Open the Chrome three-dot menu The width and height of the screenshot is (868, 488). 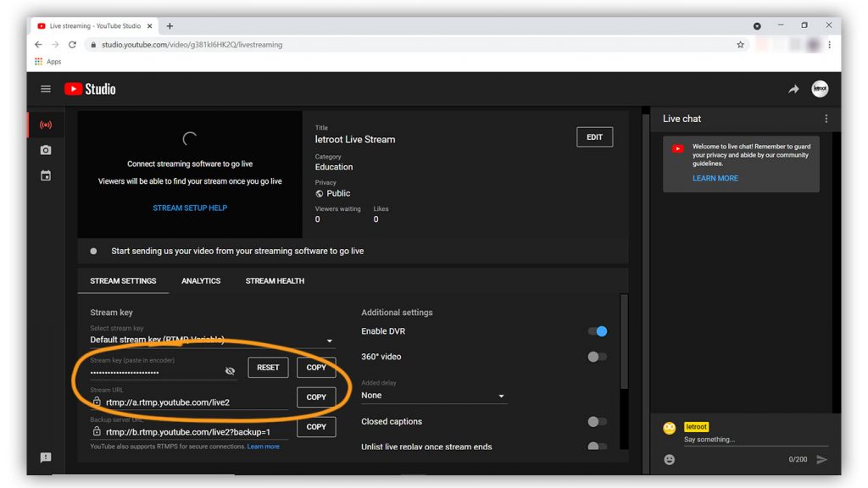click(x=829, y=45)
